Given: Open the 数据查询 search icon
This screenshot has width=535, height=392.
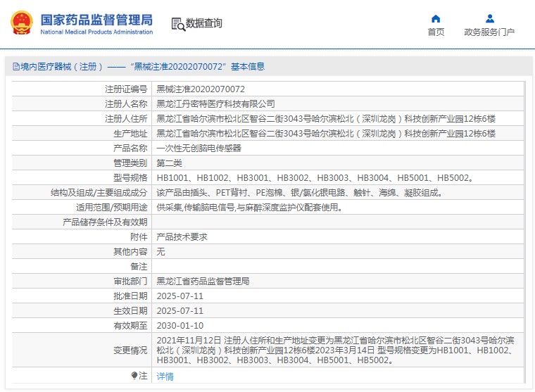Looking at the screenshot, I should [178, 24].
